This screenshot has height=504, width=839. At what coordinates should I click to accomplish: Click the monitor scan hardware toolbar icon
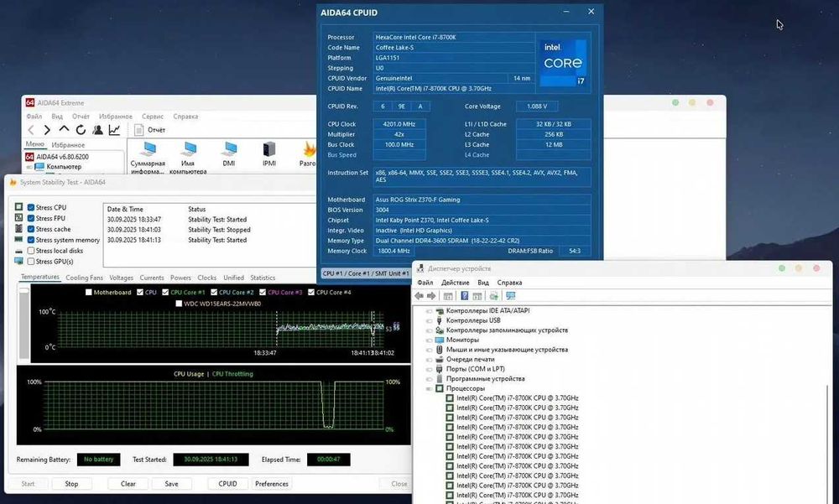coord(510,296)
